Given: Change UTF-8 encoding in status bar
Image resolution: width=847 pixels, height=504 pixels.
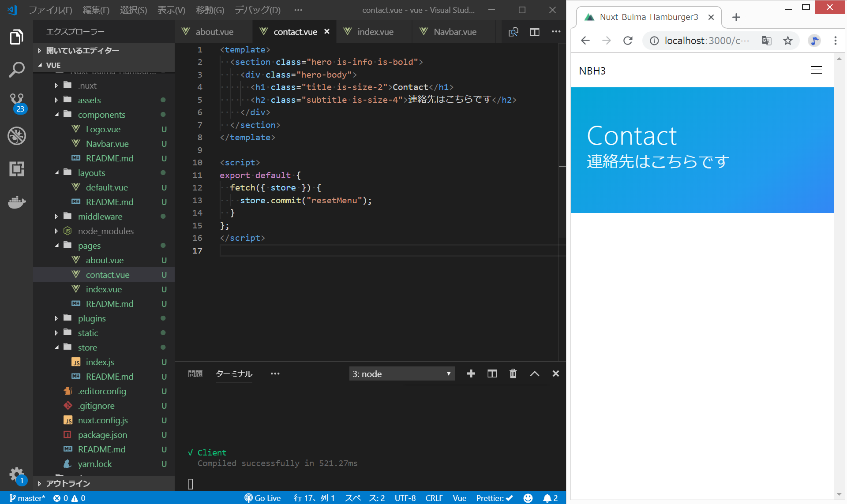Looking at the screenshot, I should [405, 498].
